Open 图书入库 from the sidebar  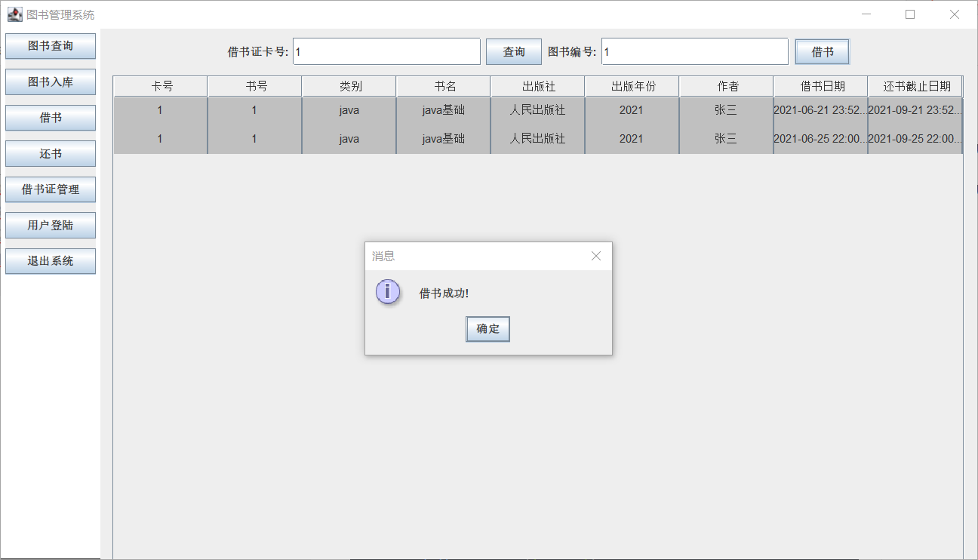[50, 82]
